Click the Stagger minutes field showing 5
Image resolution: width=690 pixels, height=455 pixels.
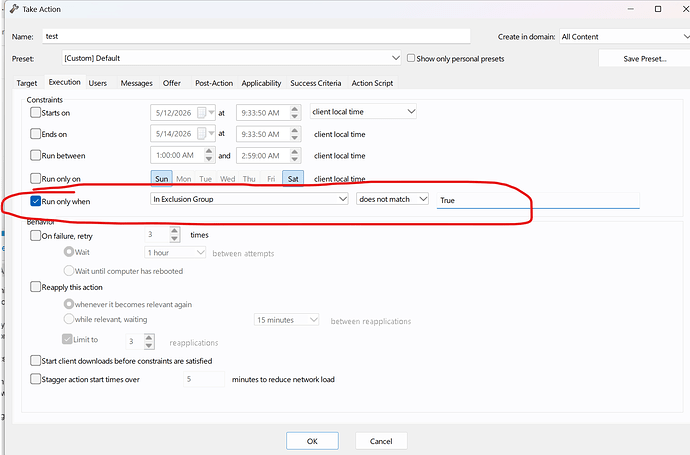pos(204,379)
